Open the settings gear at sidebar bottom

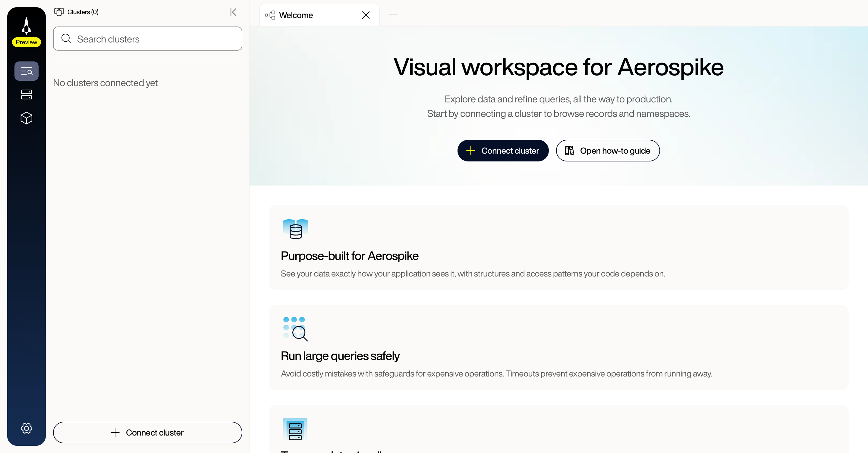click(26, 428)
